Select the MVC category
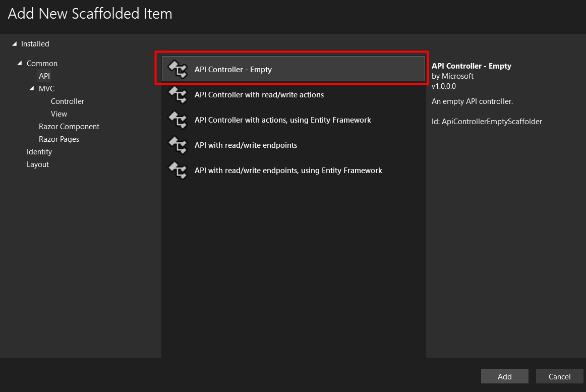 47,89
